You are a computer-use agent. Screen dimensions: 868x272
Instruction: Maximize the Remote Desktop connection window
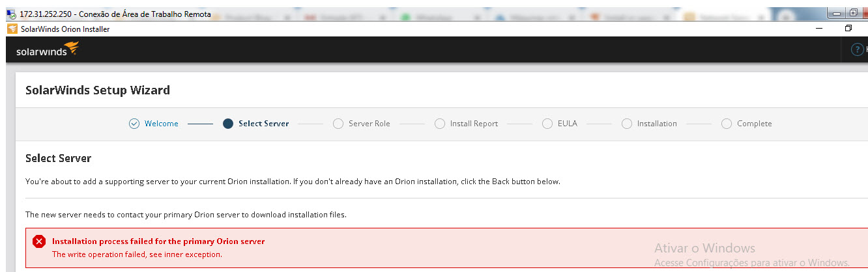click(853, 12)
